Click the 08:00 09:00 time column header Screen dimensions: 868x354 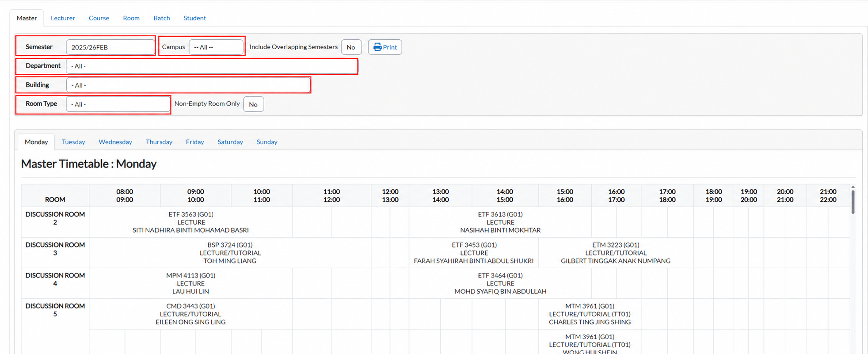(x=125, y=195)
